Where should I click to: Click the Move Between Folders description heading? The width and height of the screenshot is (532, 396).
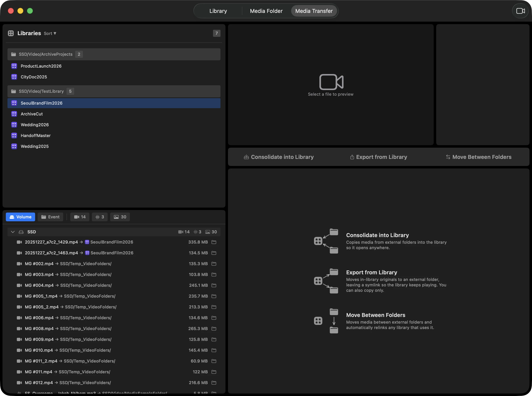[x=376, y=315]
